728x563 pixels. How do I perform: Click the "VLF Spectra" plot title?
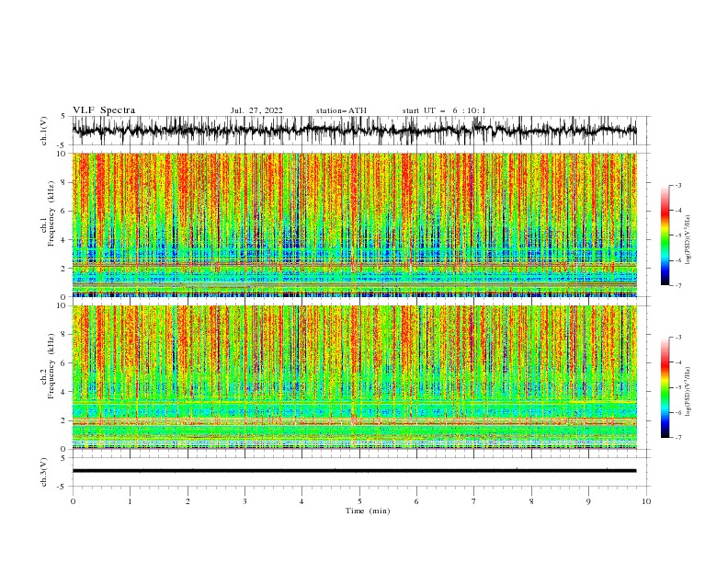coord(104,110)
